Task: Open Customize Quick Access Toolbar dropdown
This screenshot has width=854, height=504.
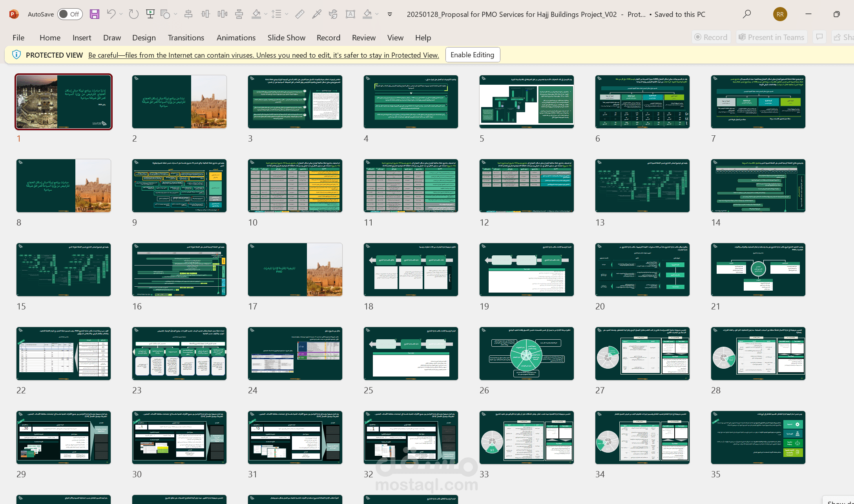Action: point(390,14)
